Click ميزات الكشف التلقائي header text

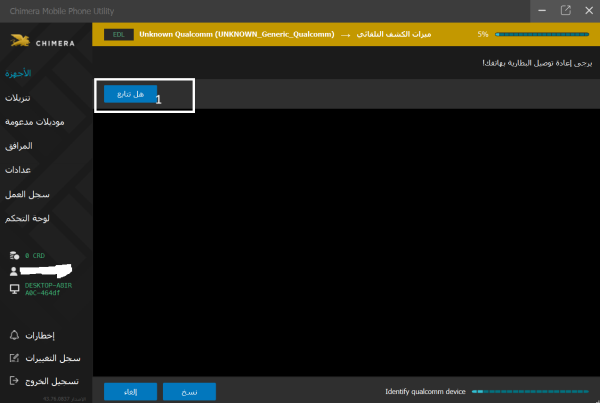394,34
